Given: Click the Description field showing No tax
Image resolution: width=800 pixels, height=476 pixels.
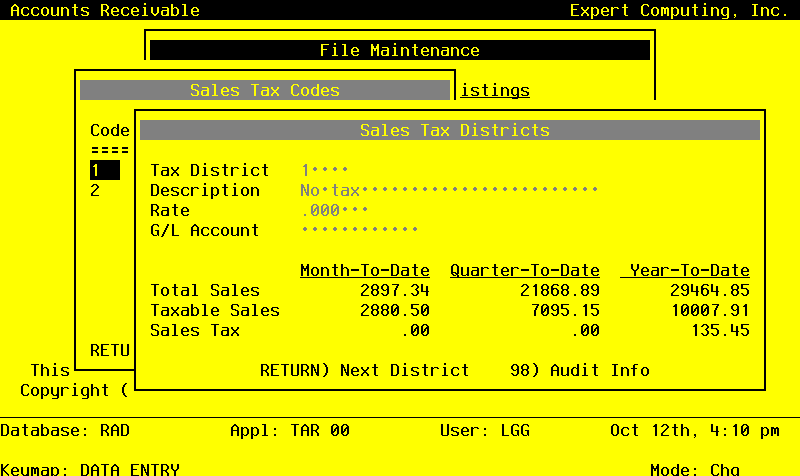Looking at the screenshot, I should [449, 190].
